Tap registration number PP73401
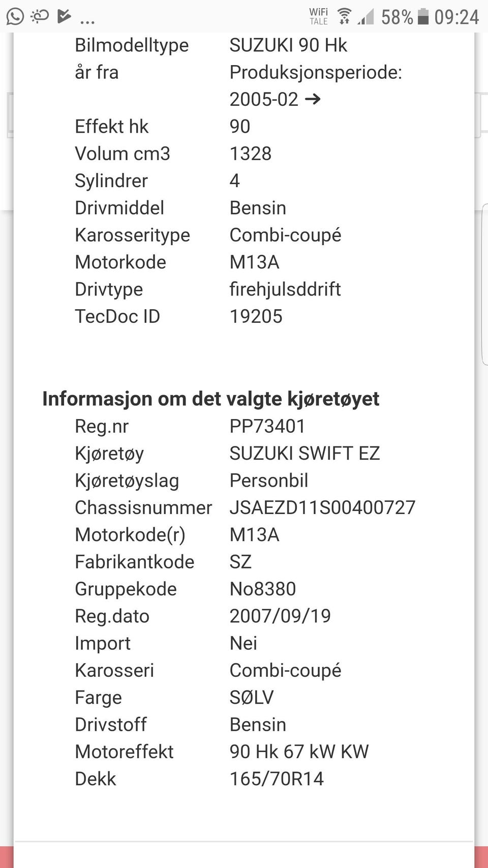Viewport: 488px width, 868px height. pyautogui.click(x=267, y=426)
